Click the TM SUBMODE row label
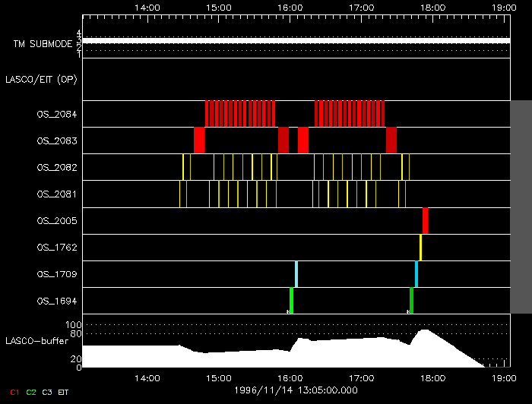Screen dimensions: 532x404 (42, 45)
